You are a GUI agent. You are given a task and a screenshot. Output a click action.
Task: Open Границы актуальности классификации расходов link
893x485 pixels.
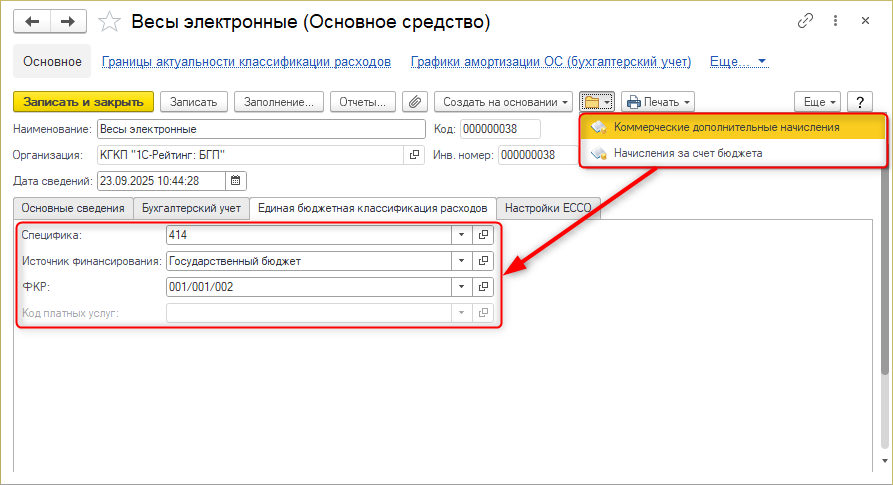[246, 62]
